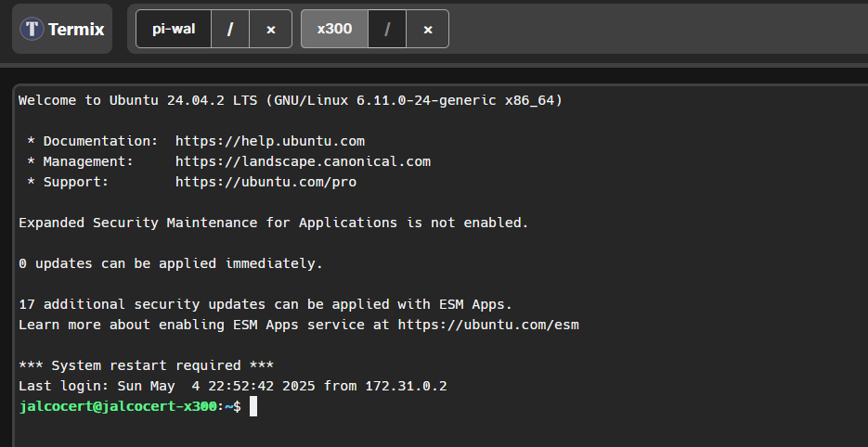This screenshot has width=868, height=447.
Task: Click 'Expanded Security Maintenance' line
Action: click(x=274, y=223)
